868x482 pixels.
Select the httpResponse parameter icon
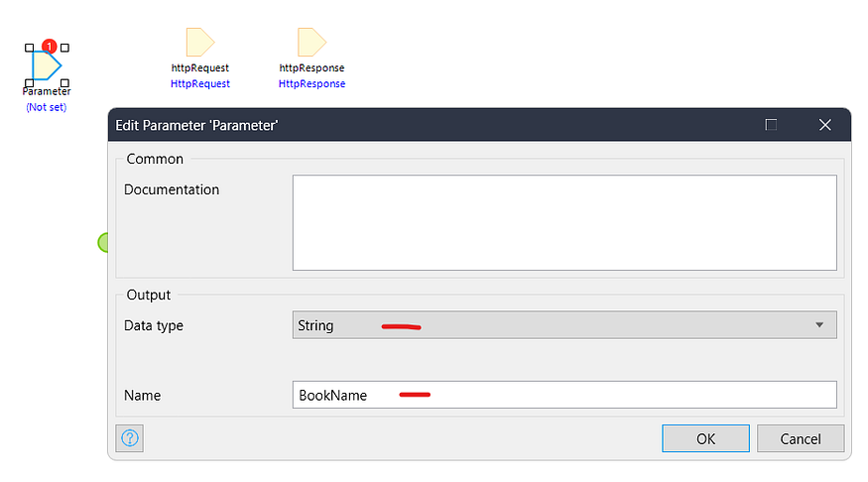(x=311, y=42)
